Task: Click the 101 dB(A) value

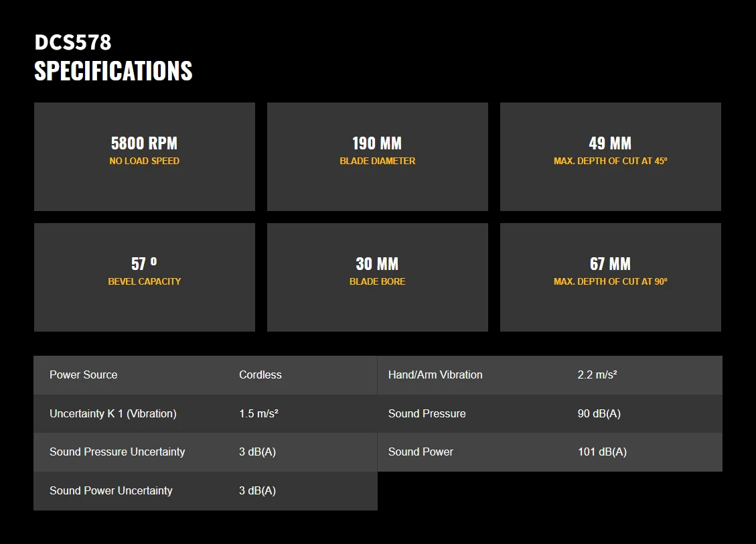Action: click(602, 452)
